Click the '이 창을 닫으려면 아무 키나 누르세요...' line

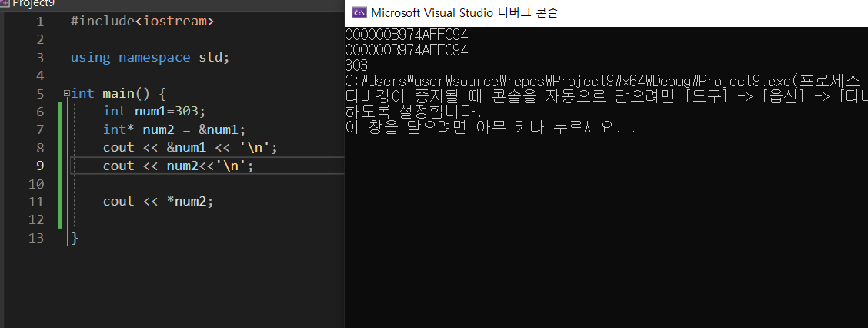tap(491, 128)
